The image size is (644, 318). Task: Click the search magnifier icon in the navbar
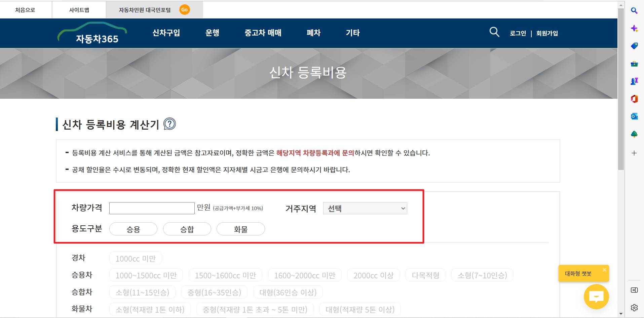click(494, 32)
